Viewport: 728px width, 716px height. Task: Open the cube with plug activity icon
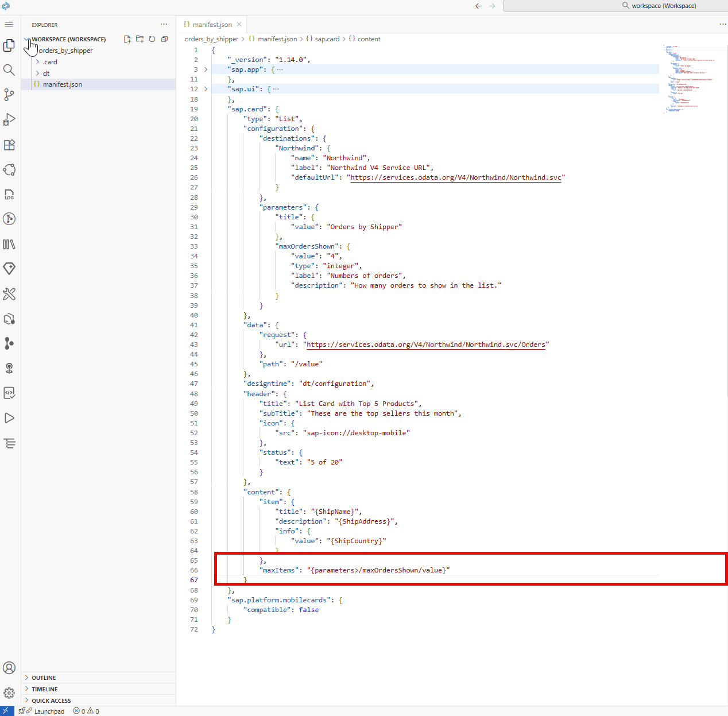9,319
